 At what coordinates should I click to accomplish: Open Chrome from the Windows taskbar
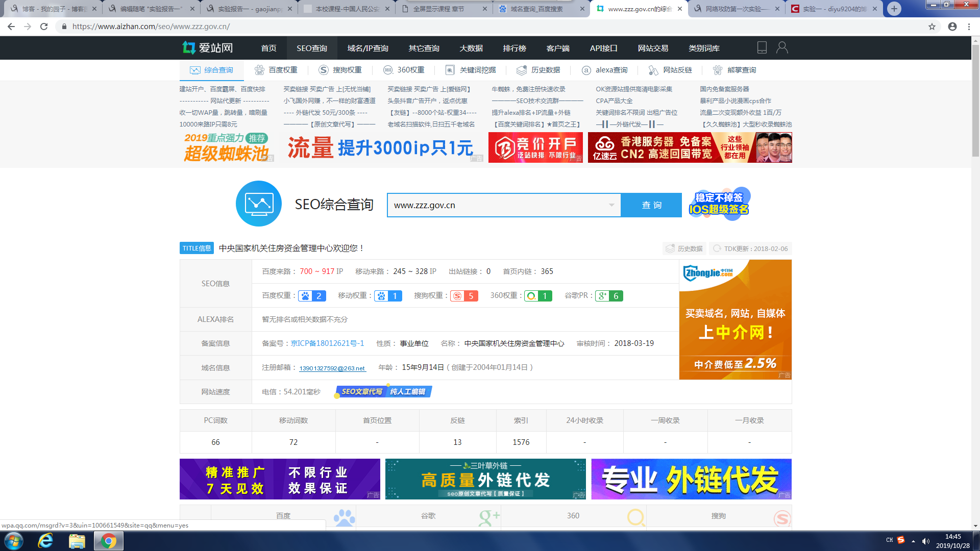pyautogui.click(x=108, y=541)
